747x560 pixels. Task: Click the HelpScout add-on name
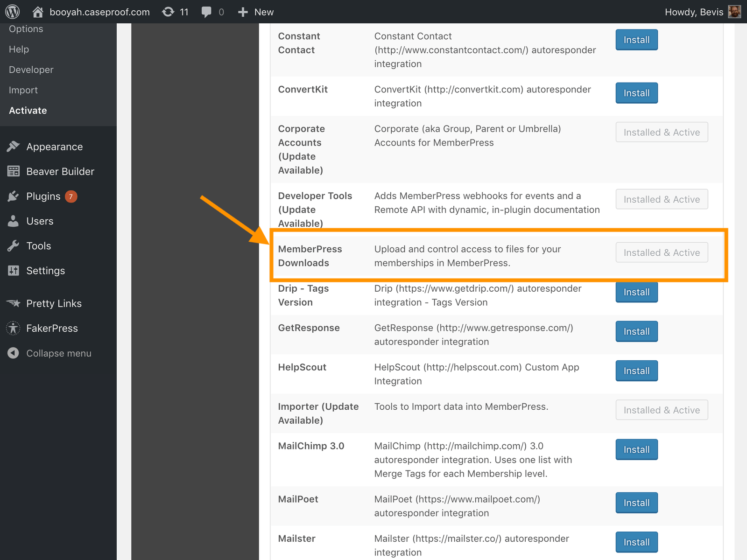click(x=302, y=367)
